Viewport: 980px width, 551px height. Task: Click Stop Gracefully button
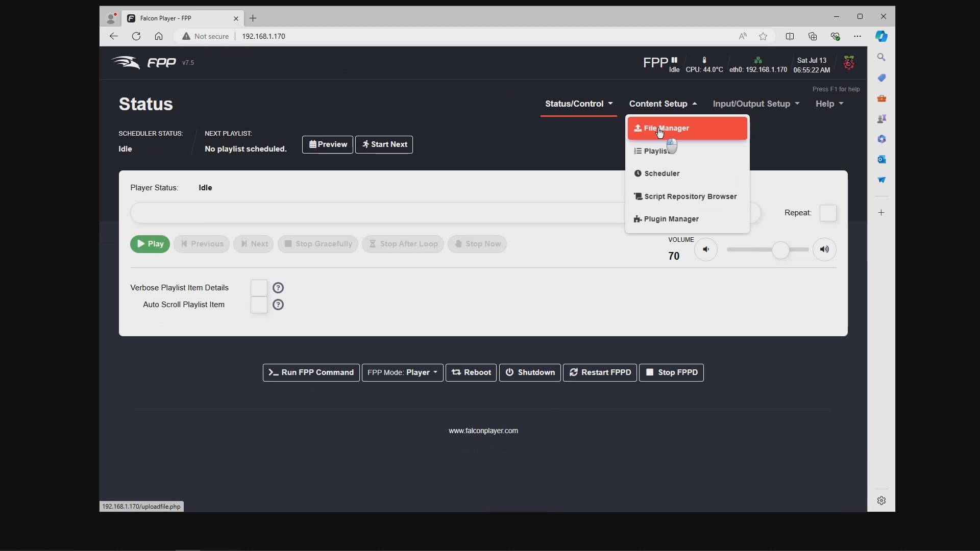pyautogui.click(x=318, y=244)
